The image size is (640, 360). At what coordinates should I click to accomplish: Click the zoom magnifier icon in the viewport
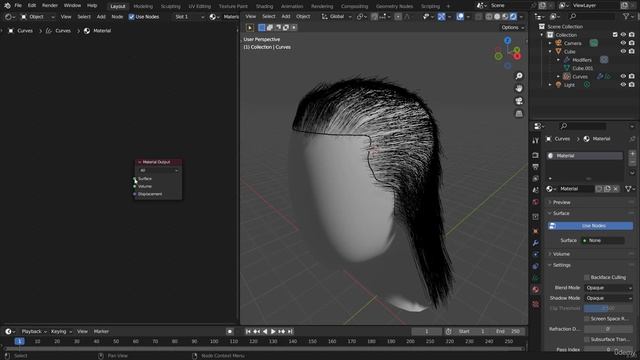[519, 76]
